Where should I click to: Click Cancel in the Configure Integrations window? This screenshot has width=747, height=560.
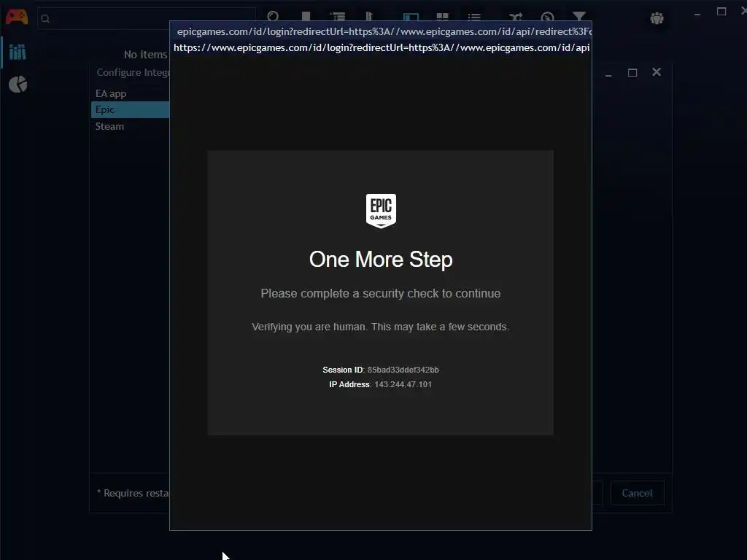tap(637, 493)
